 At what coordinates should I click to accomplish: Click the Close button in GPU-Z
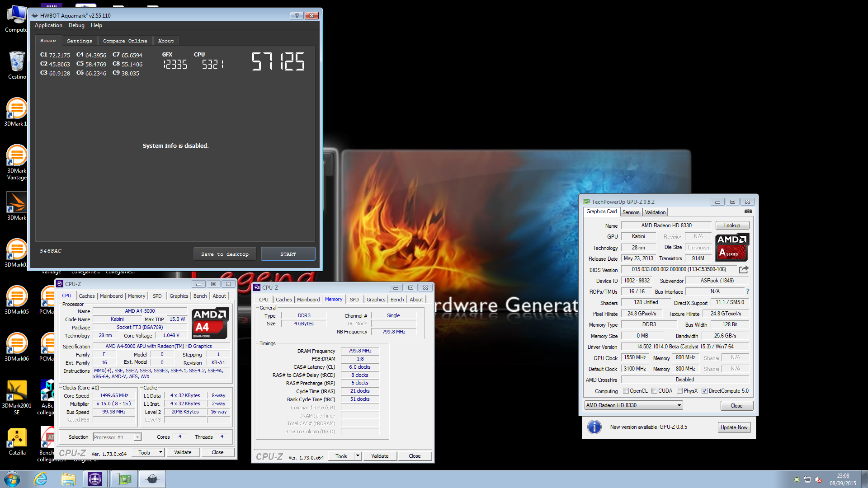coord(736,406)
